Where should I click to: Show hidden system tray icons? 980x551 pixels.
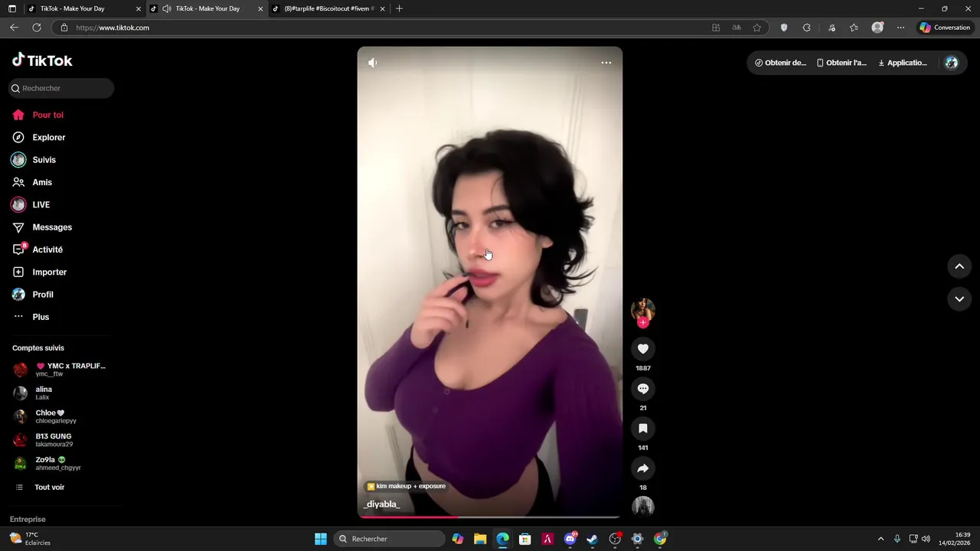point(880,539)
